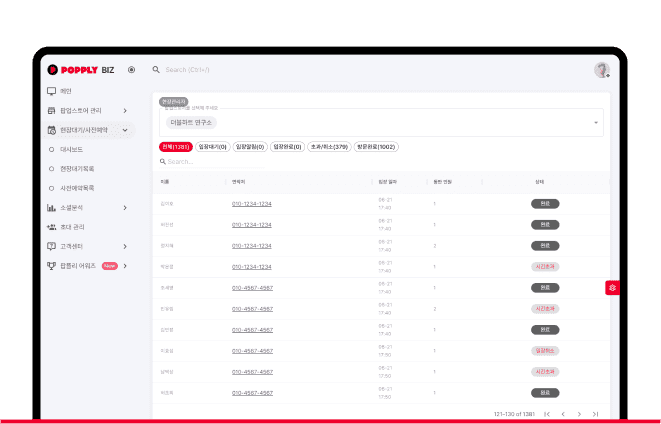Screen dimensions: 661x424
Task: Focus the Search (Ctrl+/) field
Action: tap(187, 70)
